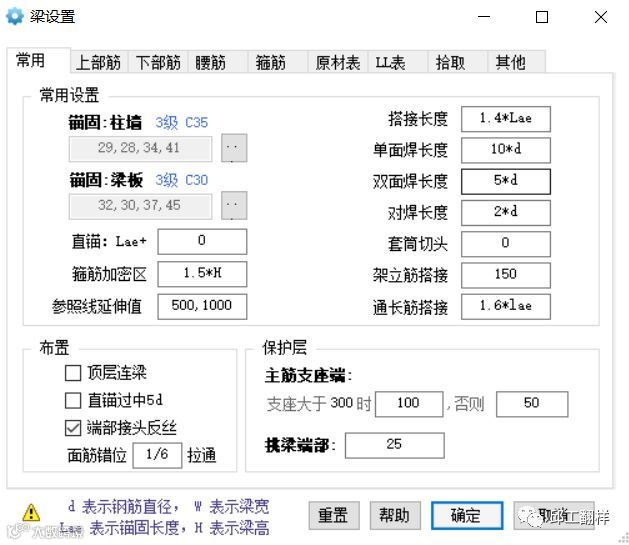629x545 pixels.
Task: Open the 腰筋 tab
Action: point(218,62)
